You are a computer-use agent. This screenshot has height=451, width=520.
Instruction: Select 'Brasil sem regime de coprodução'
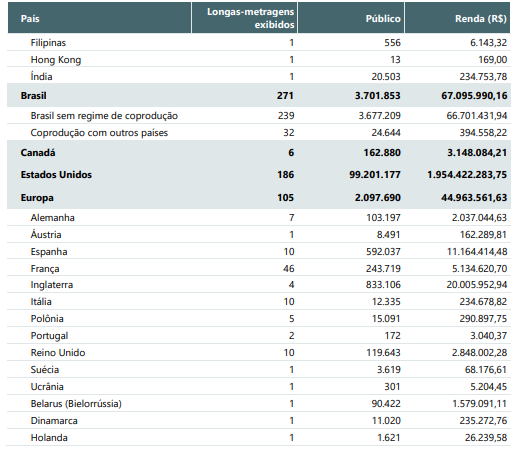(x=104, y=116)
